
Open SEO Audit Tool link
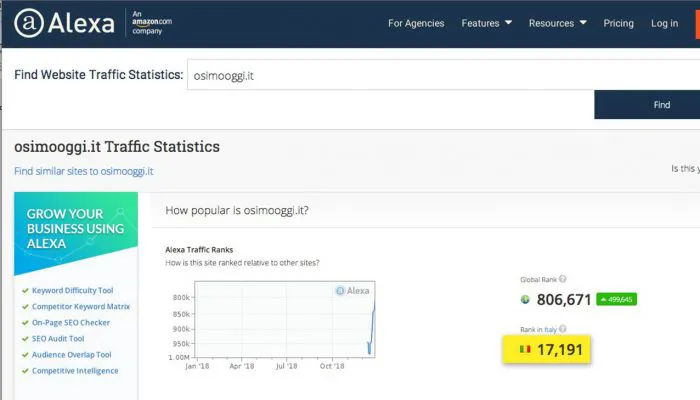click(x=58, y=338)
